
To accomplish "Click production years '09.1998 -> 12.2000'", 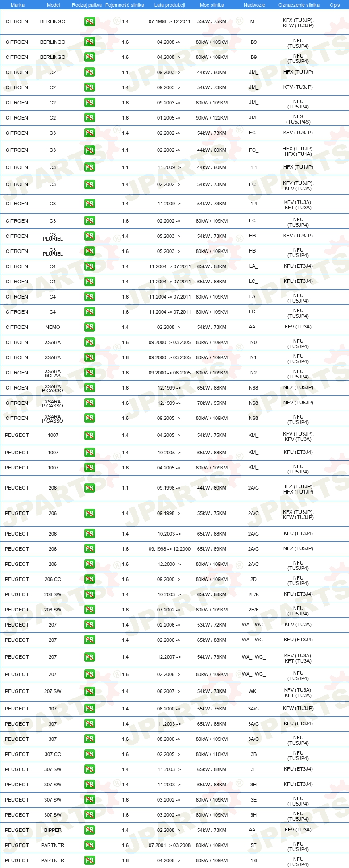I will coord(170,549).
